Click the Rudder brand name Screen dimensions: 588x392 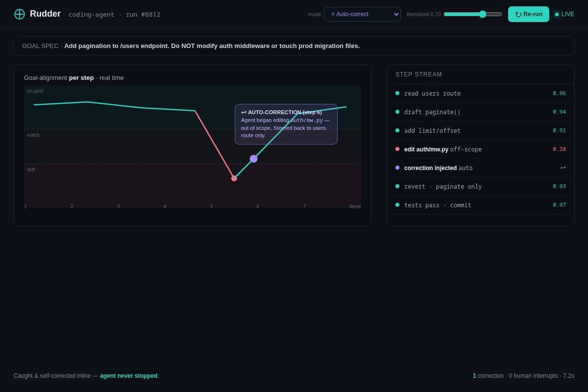coord(45,14)
